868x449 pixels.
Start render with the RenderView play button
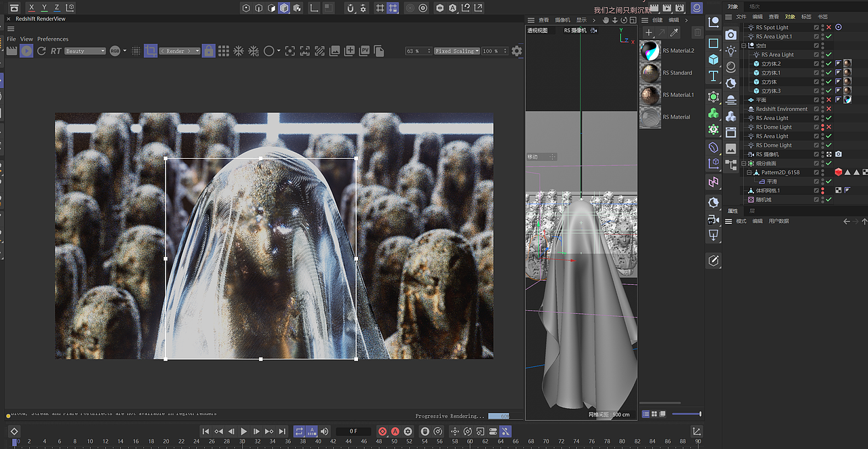26,51
